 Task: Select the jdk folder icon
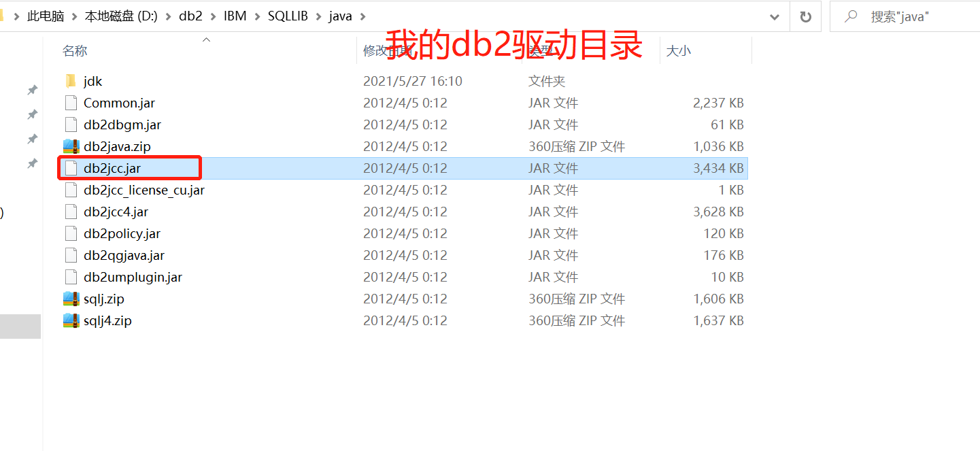[x=71, y=81]
